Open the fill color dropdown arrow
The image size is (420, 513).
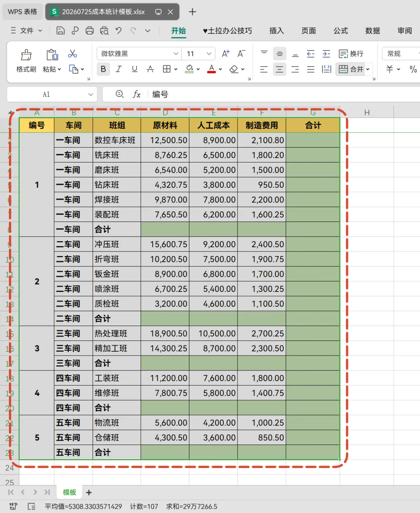pos(198,69)
